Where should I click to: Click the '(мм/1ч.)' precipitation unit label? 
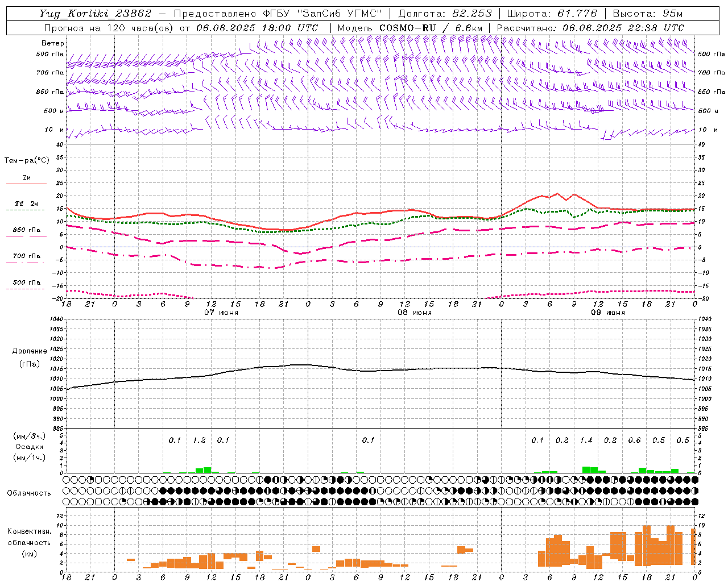(x=30, y=458)
